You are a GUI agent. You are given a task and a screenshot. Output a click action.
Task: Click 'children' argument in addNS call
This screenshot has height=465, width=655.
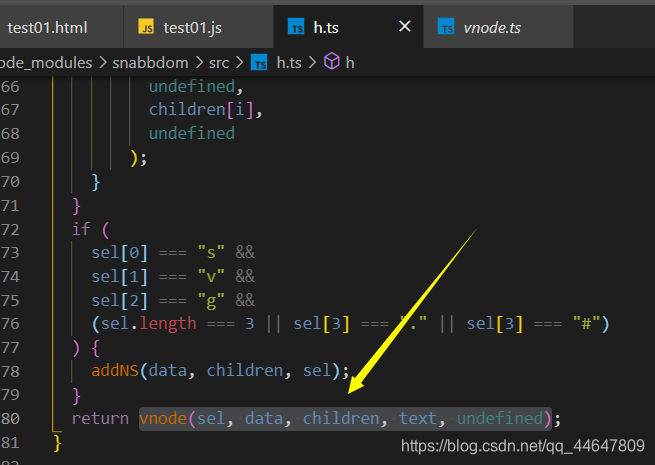pyautogui.click(x=245, y=371)
